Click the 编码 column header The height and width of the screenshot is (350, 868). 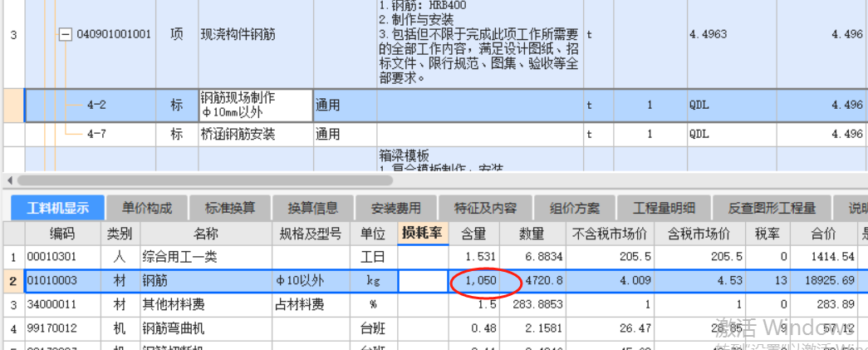coord(63,234)
